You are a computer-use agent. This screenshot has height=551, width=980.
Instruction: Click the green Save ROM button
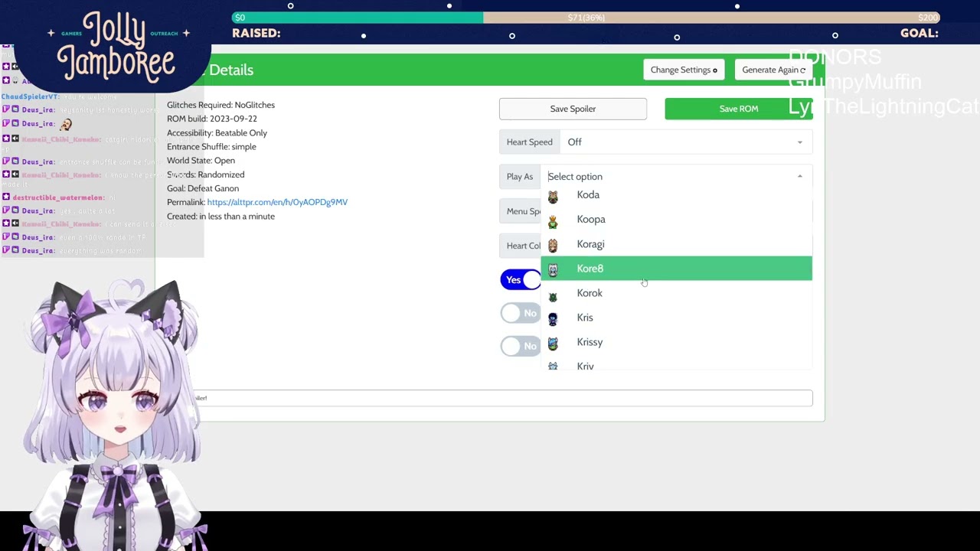click(739, 109)
